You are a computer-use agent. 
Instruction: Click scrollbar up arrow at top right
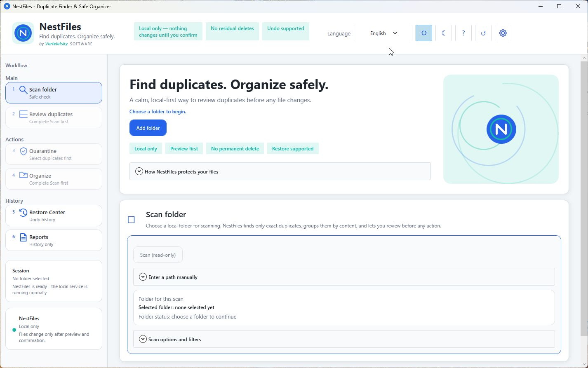coord(584,58)
